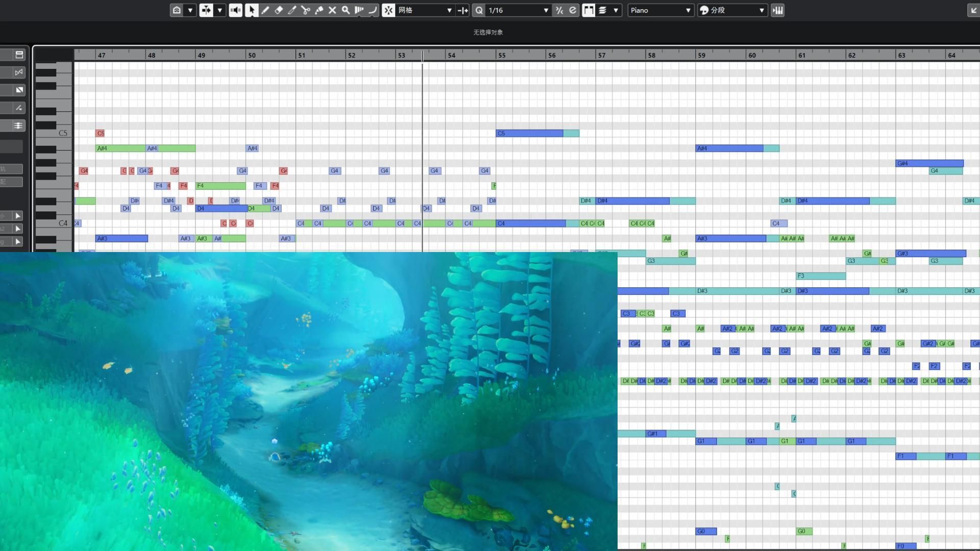Select the Split scissors tool
Viewport: 980px width, 551px height.
(x=306, y=10)
